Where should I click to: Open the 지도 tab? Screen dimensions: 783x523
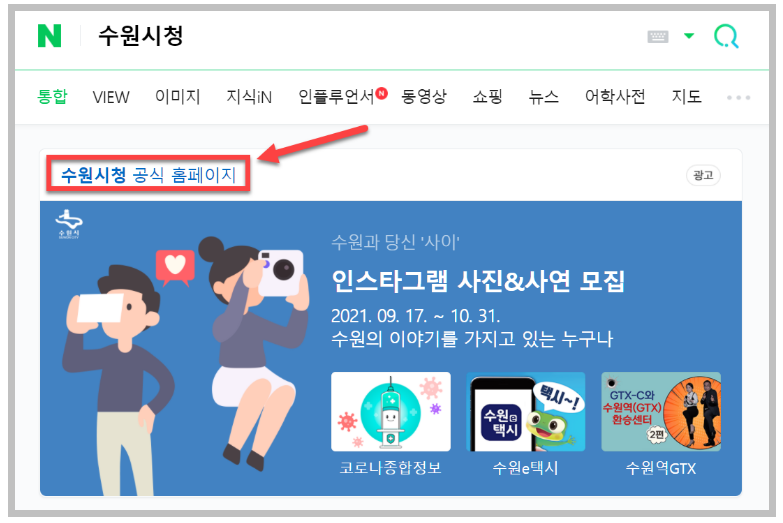coord(687,96)
